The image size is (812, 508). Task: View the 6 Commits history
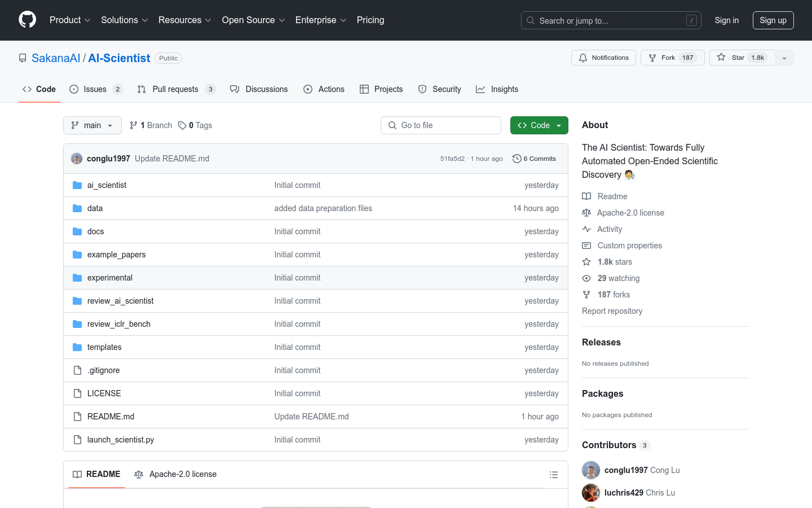pos(534,159)
